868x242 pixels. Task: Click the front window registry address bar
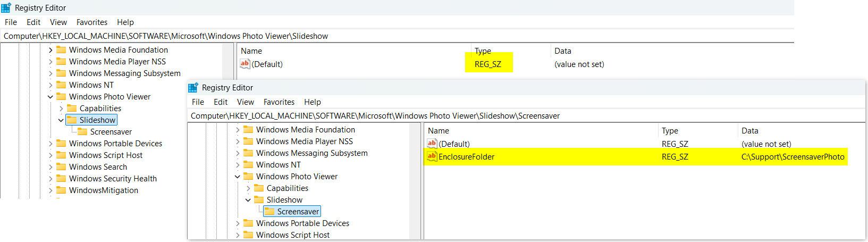click(x=526, y=116)
